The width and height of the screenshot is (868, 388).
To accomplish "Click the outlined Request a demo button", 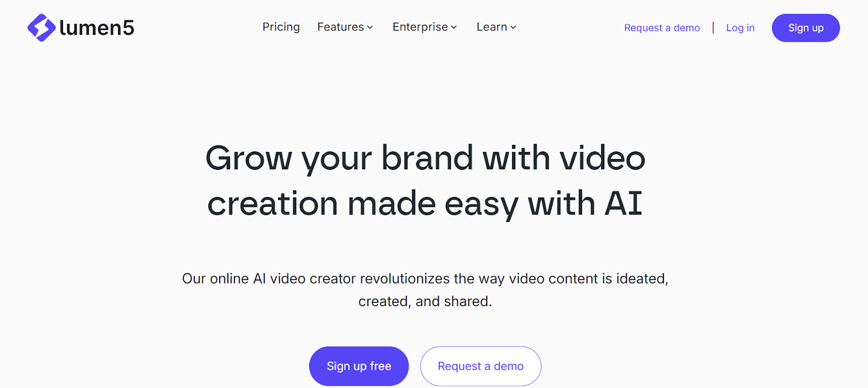I will [481, 366].
